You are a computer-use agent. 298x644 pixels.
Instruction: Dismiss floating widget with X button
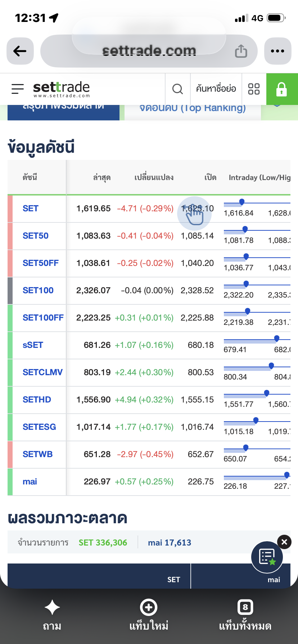pyautogui.click(x=284, y=542)
